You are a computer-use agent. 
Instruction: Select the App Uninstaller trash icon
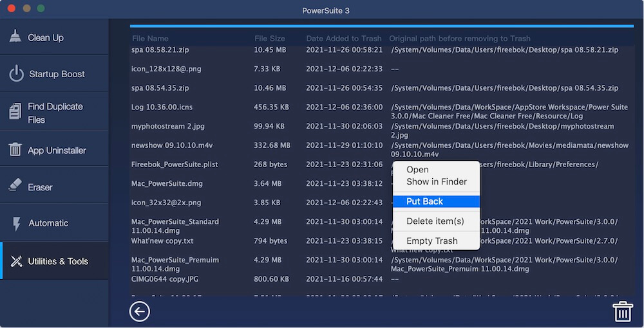[x=15, y=150]
